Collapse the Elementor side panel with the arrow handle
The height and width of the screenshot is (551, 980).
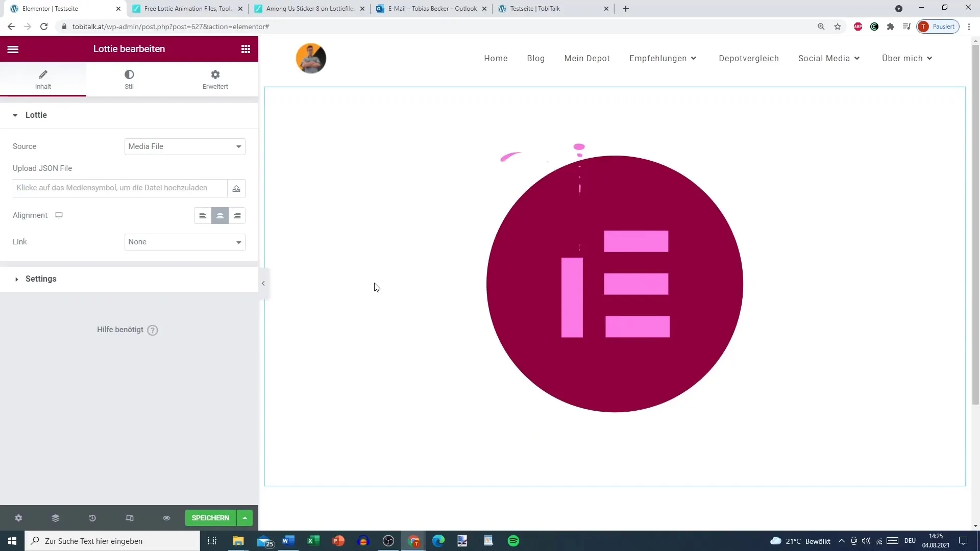coord(263,284)
